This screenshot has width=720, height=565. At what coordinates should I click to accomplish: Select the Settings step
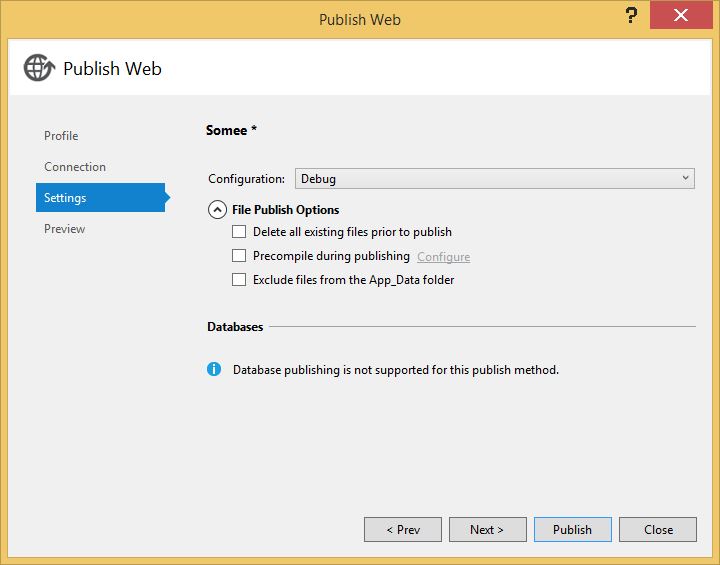[101, 198]
